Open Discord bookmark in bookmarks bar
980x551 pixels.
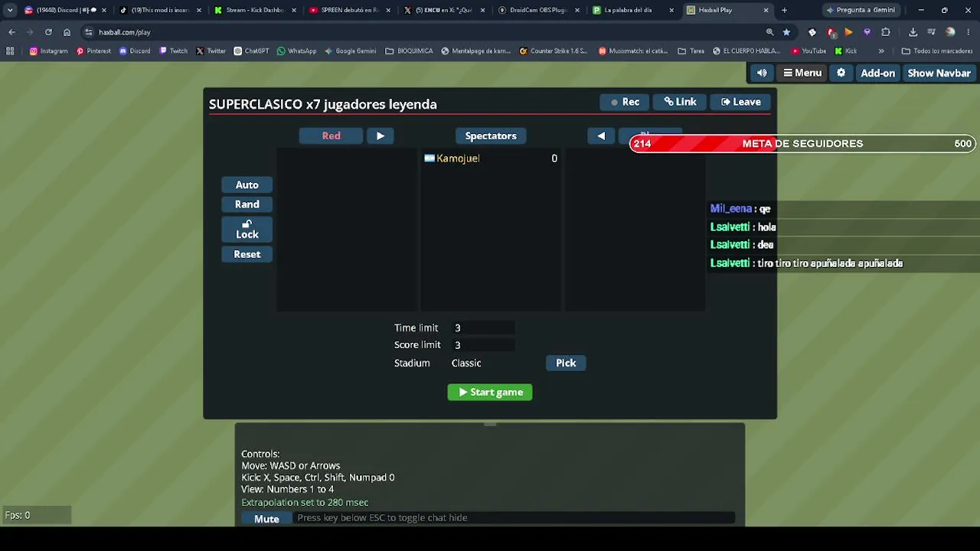(134, 51)
